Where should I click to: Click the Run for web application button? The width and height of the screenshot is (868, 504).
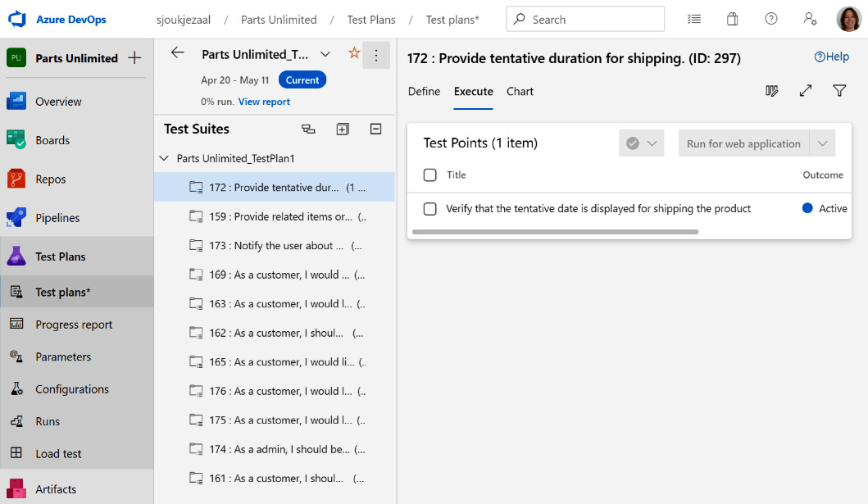[743, 143]
